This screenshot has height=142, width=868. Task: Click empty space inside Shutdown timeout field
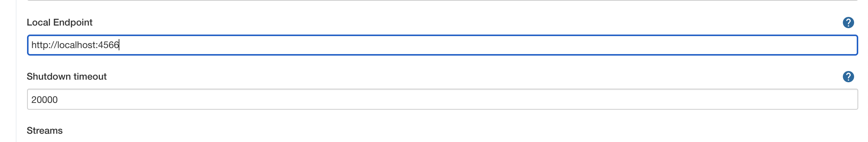[x=458, y=99]
